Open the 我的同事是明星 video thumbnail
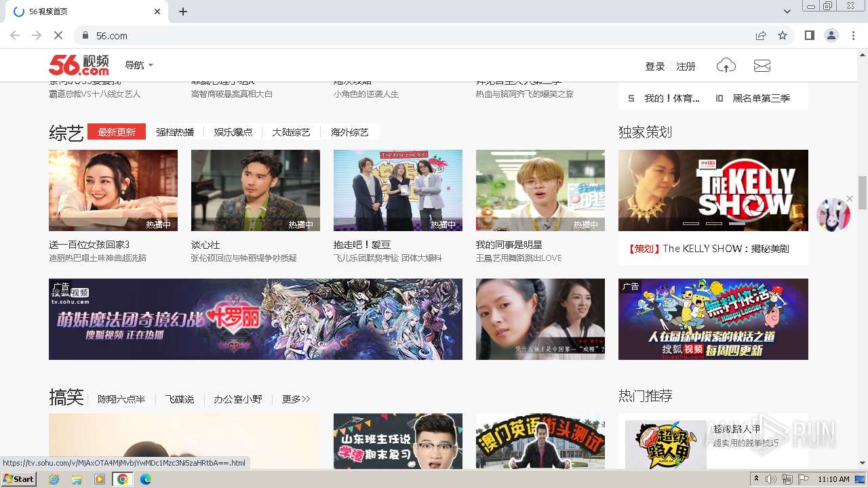This screenshot has height=488, width=868. click(540, 190)
